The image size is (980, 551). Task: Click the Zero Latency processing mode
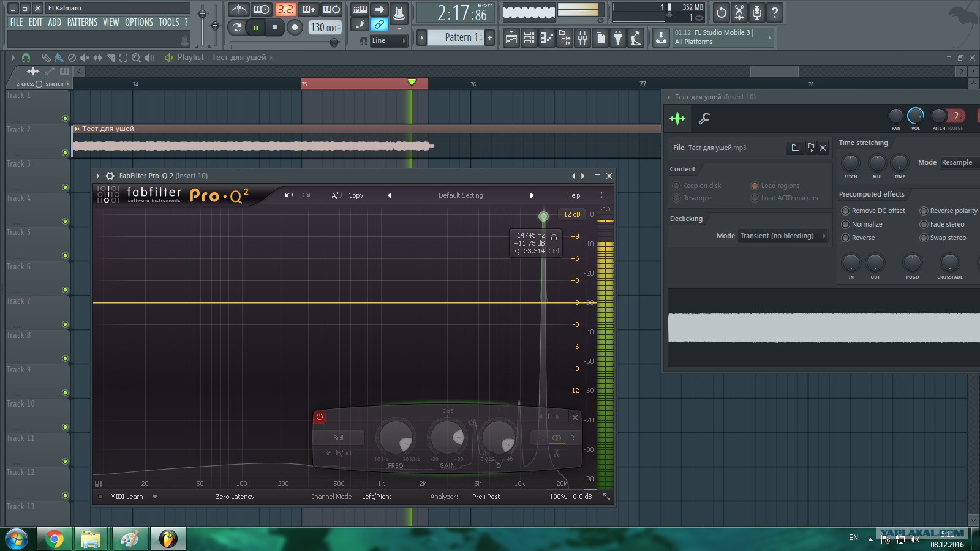(x=235, y=497)
